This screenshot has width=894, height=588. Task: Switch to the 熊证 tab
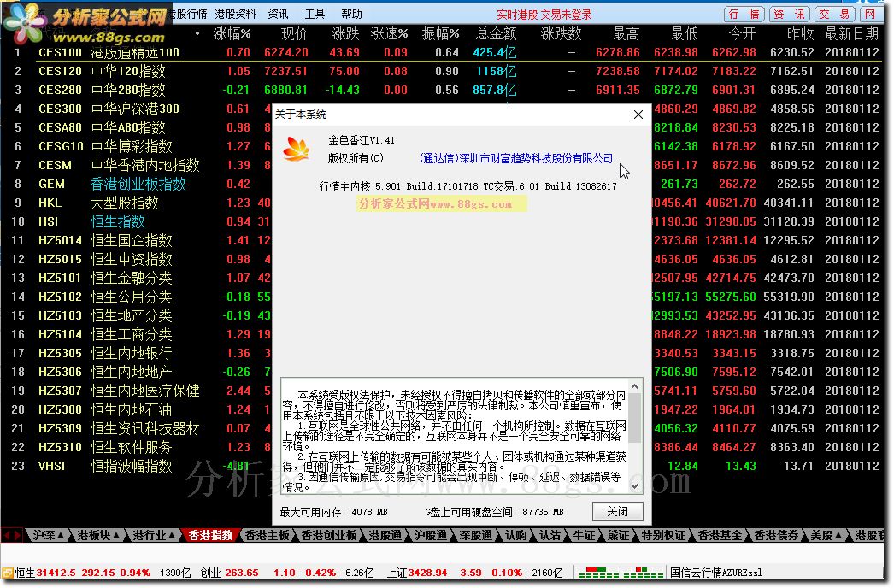click(x=618, y=536)
